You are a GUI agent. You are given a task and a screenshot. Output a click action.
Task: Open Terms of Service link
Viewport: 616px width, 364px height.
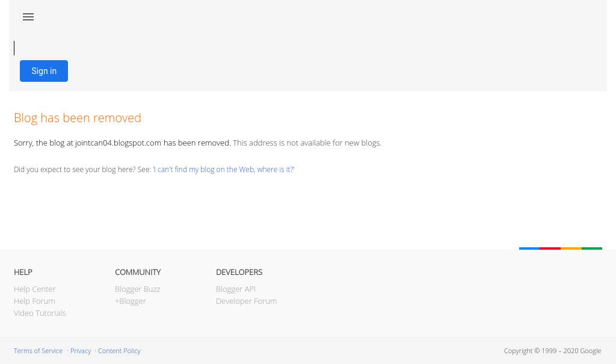pos(38,351)
